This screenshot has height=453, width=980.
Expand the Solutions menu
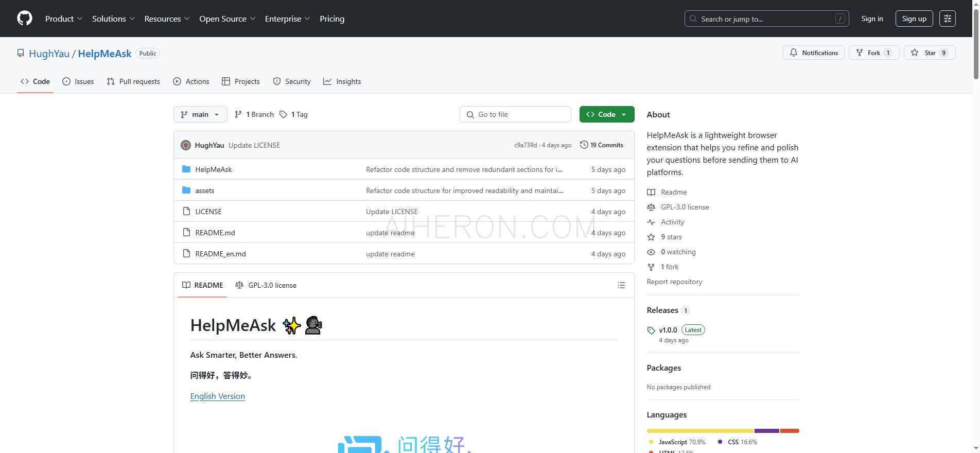pyautogui.click(x=113, y=19)
